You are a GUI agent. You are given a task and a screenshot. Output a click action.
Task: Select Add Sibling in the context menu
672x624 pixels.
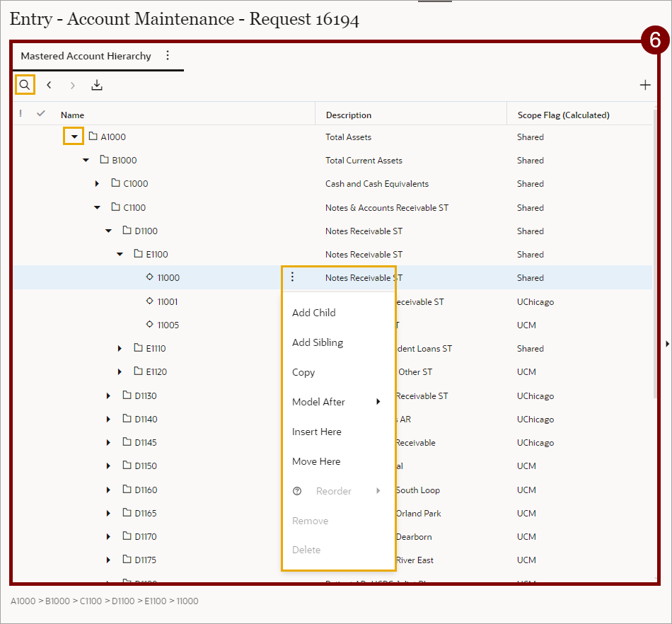(x=317, y=342)
